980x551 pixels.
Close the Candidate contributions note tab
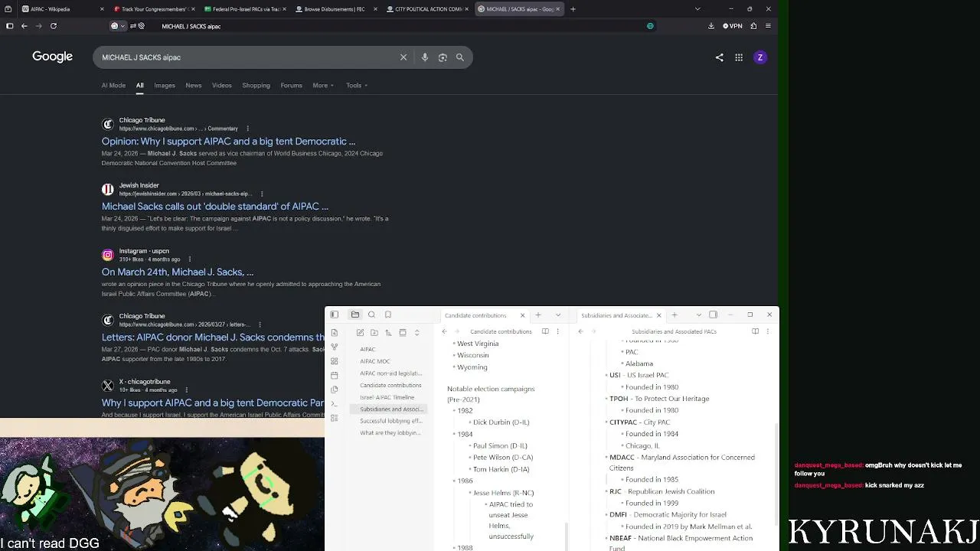[523, 315]
